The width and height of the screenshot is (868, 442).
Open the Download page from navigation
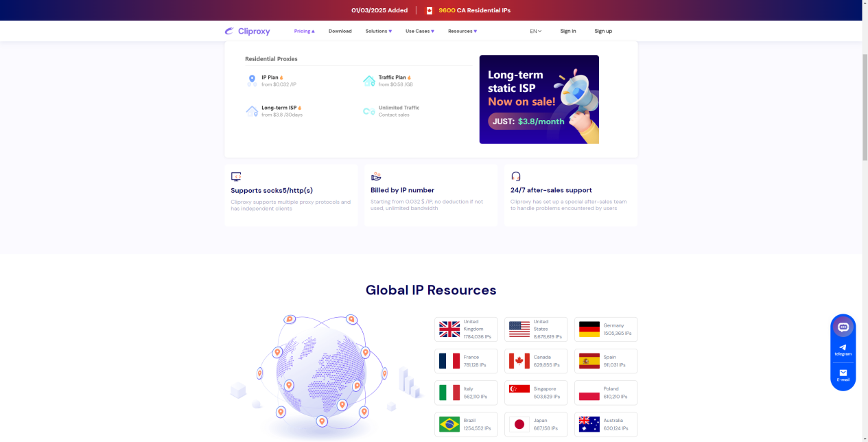(x=340, y=31)
